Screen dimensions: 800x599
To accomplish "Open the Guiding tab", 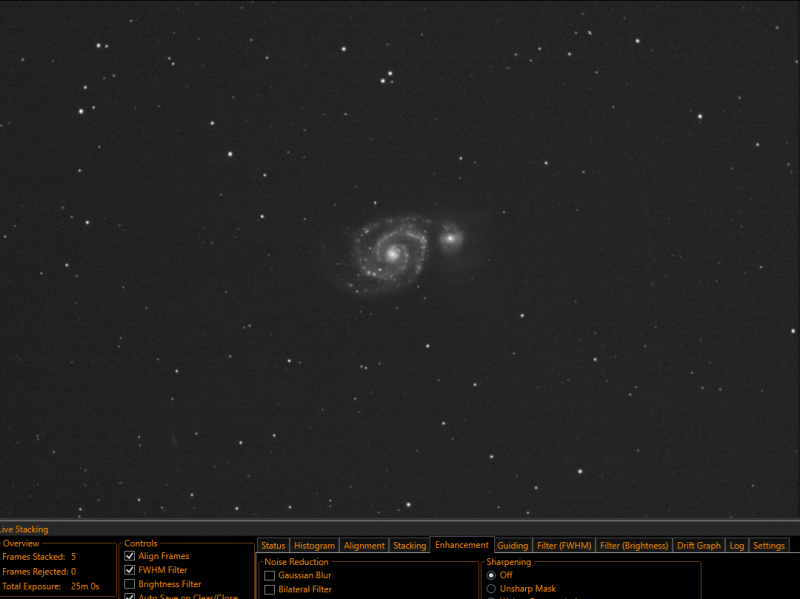I will [512, 545].
